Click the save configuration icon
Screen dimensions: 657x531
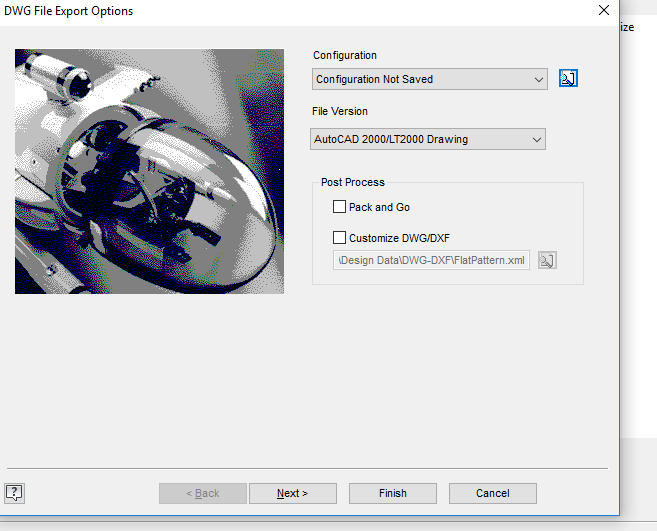pyautogui.click(x=568, y=78)
